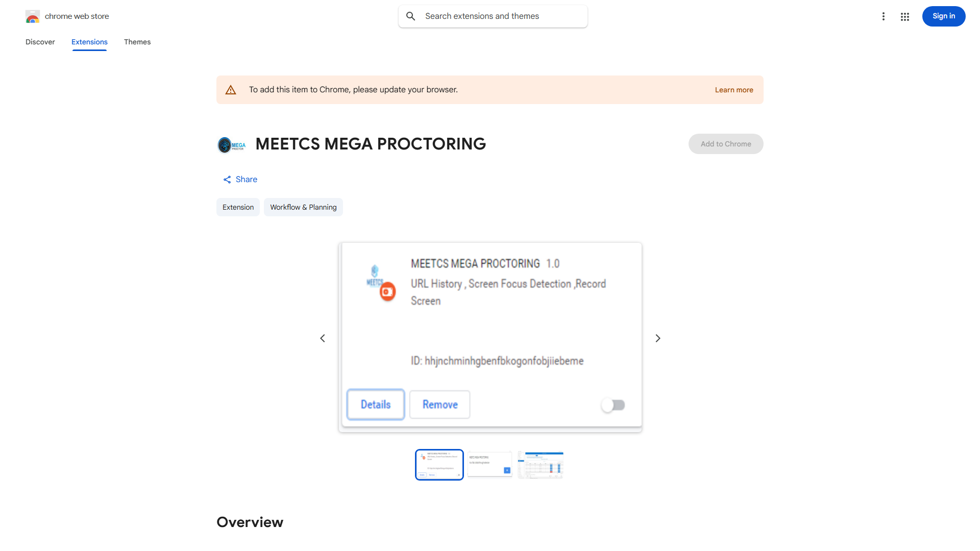980x551 pixels.
Task: Click the warning triangle icon in banner
Action: [x=231, y=90]
